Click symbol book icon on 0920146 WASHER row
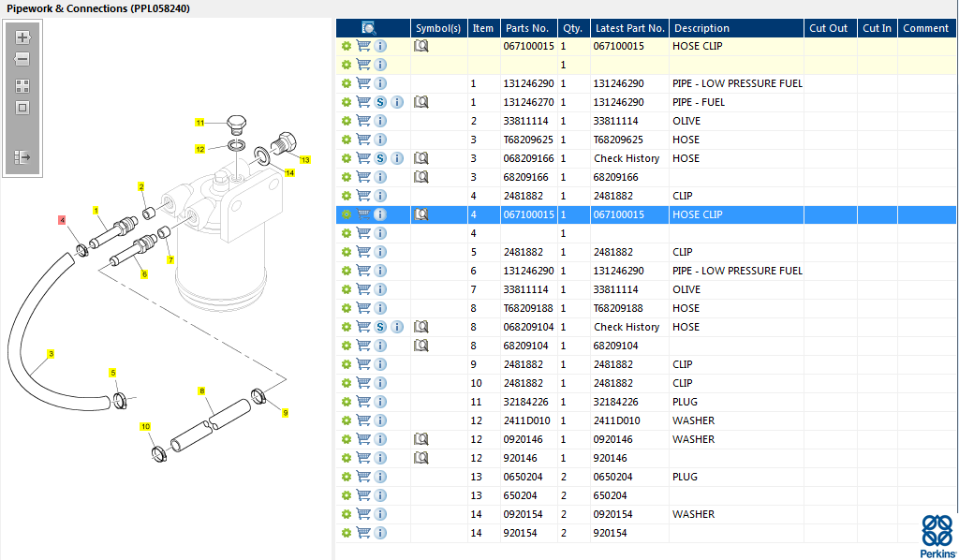Screen dimensions: 959x560 [x=420, y=439]
